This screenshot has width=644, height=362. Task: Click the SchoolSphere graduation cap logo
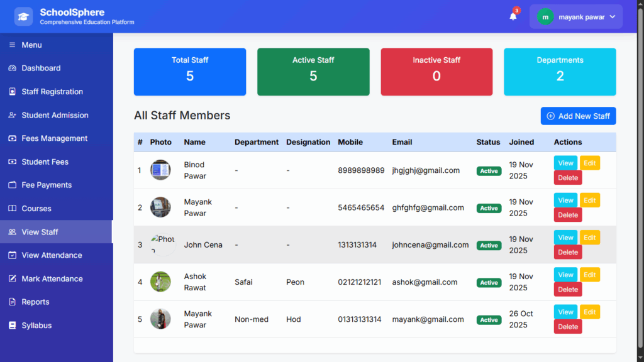23,17
